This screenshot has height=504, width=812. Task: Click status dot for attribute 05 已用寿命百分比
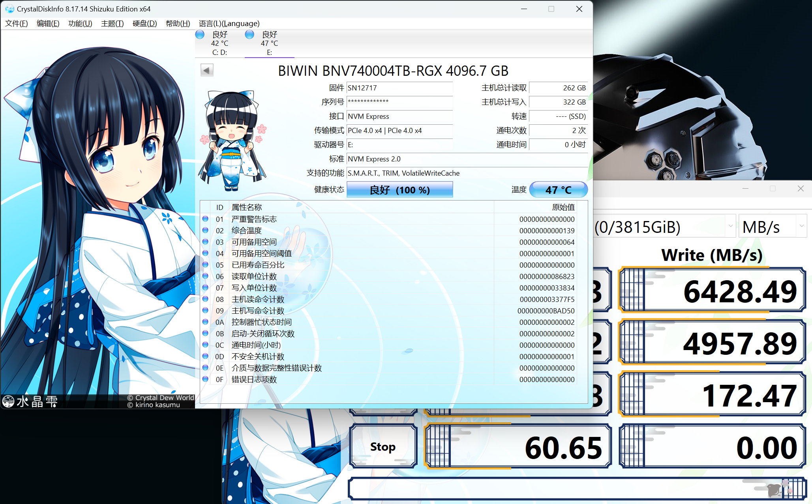pyautogui.click(x=205, y=264)
